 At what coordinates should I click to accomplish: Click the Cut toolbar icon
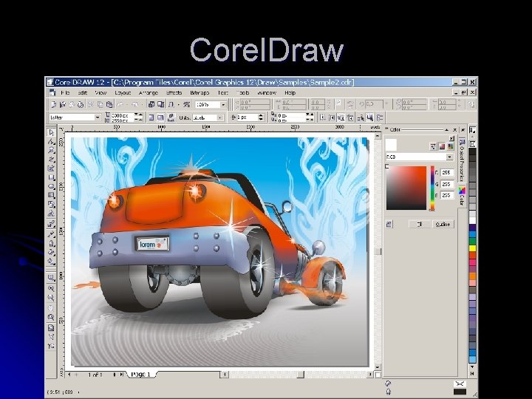point(91,104)
